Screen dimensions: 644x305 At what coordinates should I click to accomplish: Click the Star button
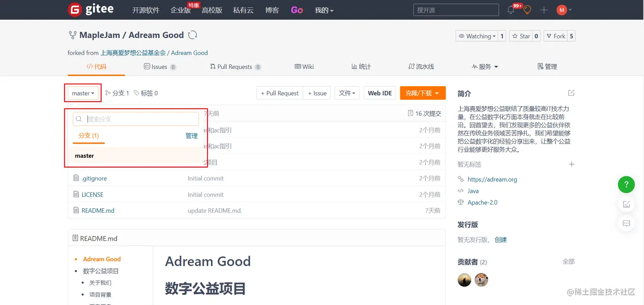tap(521, 36)
